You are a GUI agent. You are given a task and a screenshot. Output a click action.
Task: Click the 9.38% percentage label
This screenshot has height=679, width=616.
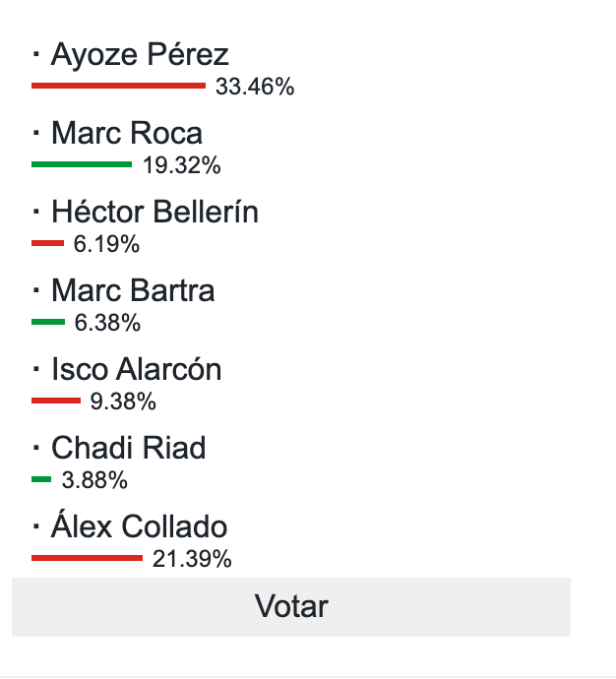tap(123, 402)
